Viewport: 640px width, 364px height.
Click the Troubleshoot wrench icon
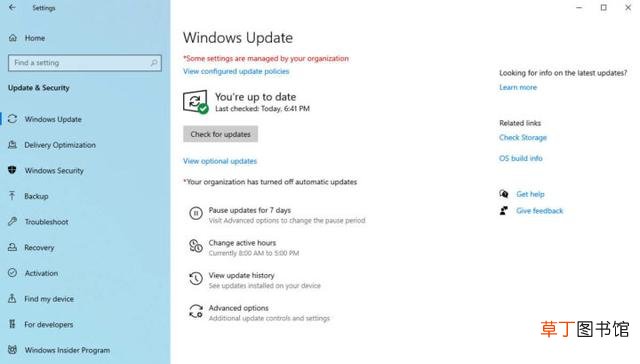pos(13,222)
